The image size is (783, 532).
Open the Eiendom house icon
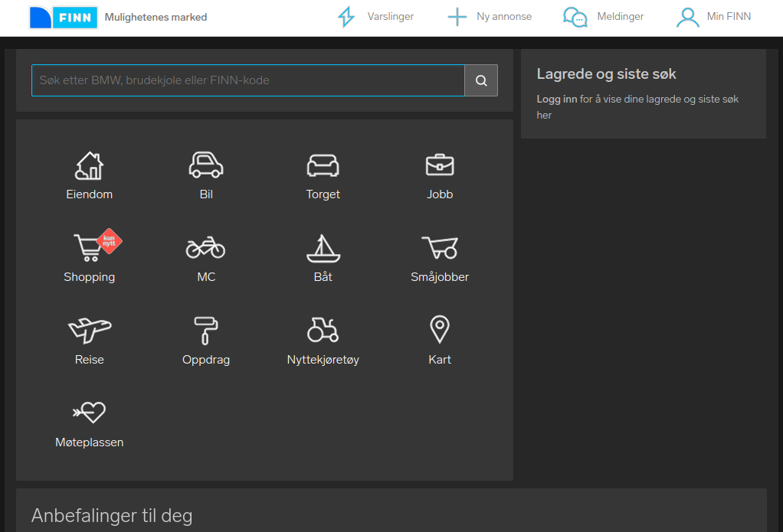coord(90,165)
